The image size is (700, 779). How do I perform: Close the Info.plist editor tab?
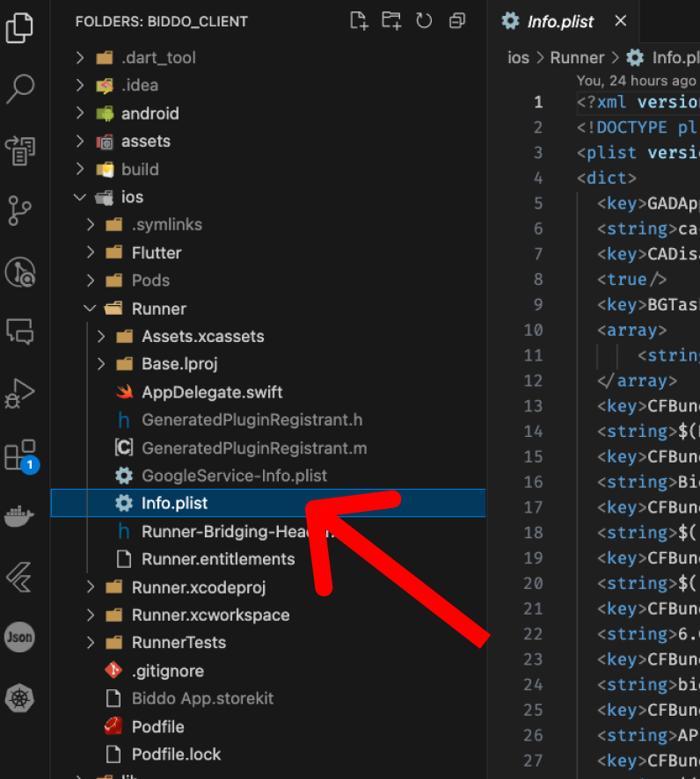pos(621,21)
